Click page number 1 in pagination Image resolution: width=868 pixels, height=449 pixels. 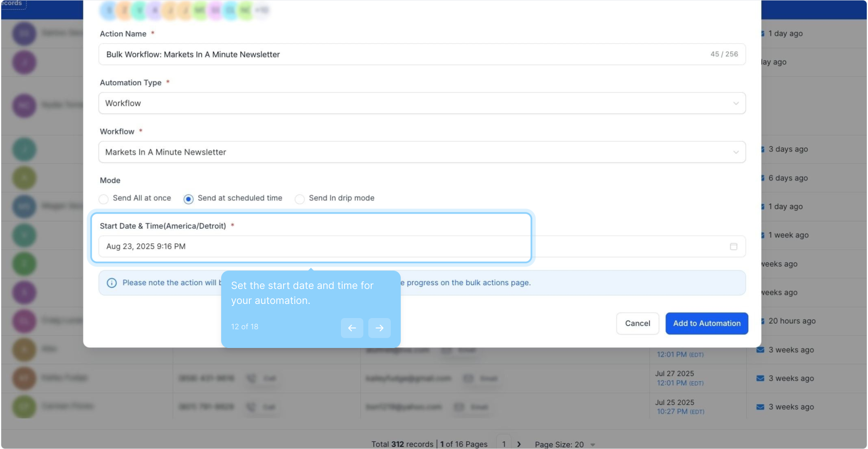point(503,444)
